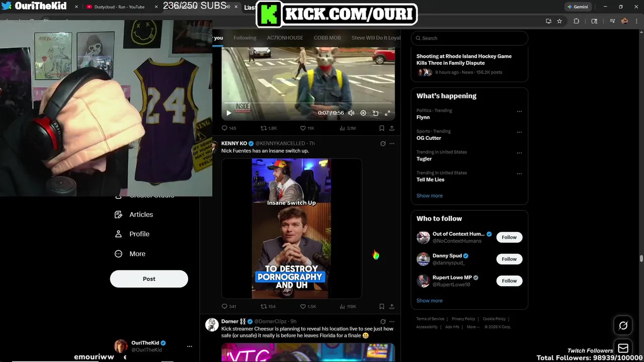Open Cookie Policy footer link

tap(494, 319)
